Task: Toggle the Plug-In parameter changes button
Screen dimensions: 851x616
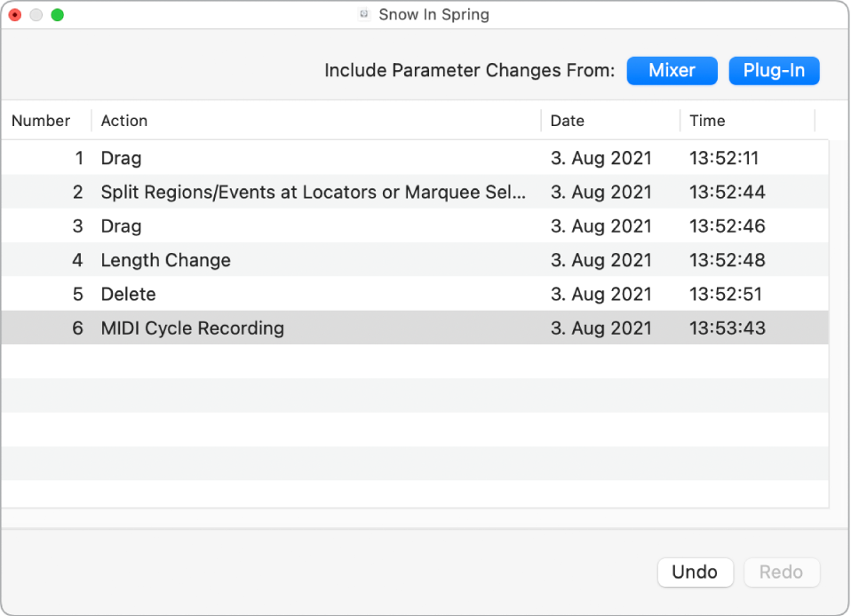Action: (774, 71)
